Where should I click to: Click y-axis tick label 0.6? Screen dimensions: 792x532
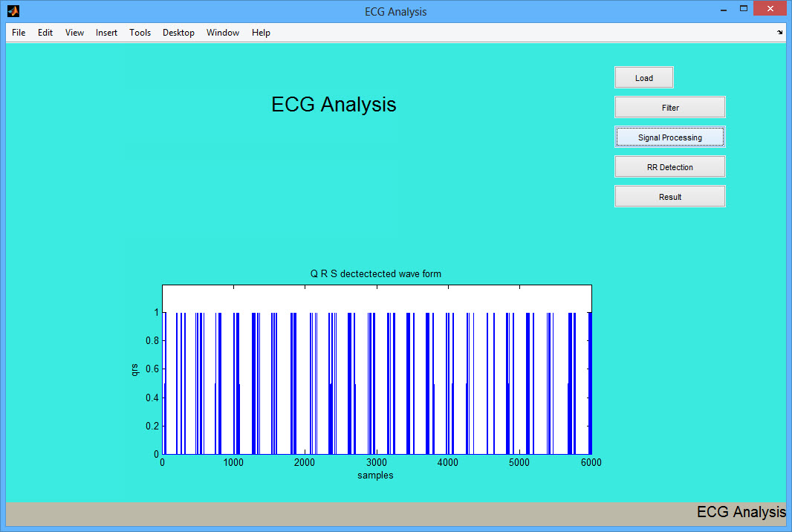[152, 369]
